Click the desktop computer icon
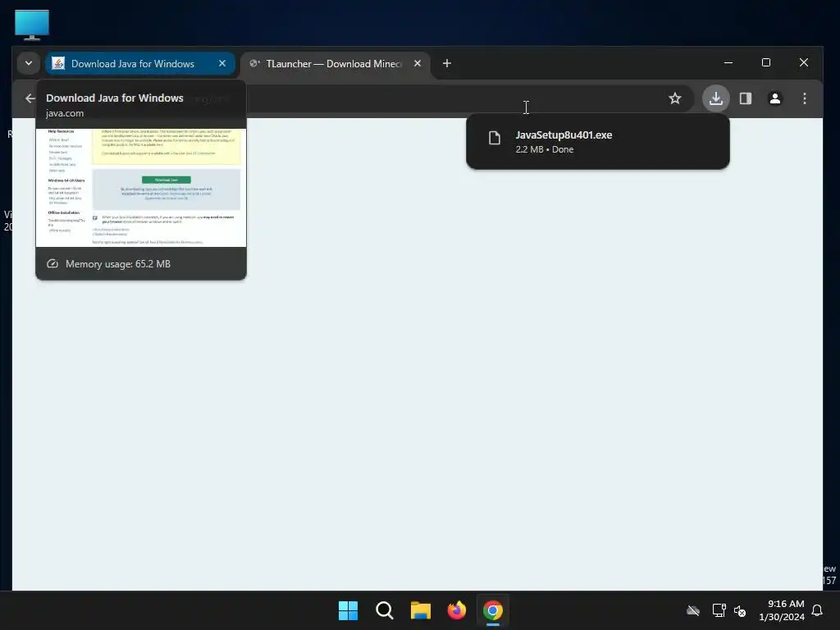Viewport: 840px width, 630px height. 32,25
